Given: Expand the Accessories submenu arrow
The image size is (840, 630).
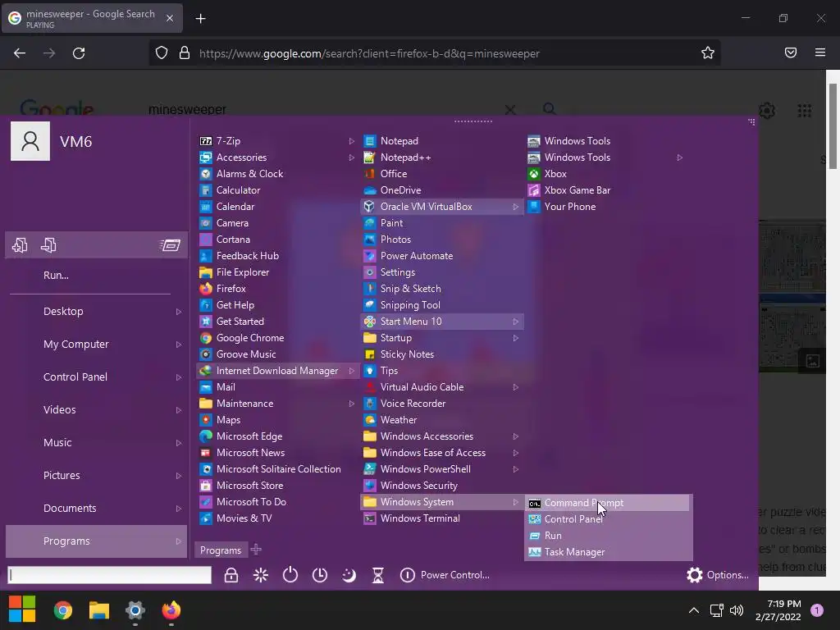Looking at the screenshot, I should 351,157.
